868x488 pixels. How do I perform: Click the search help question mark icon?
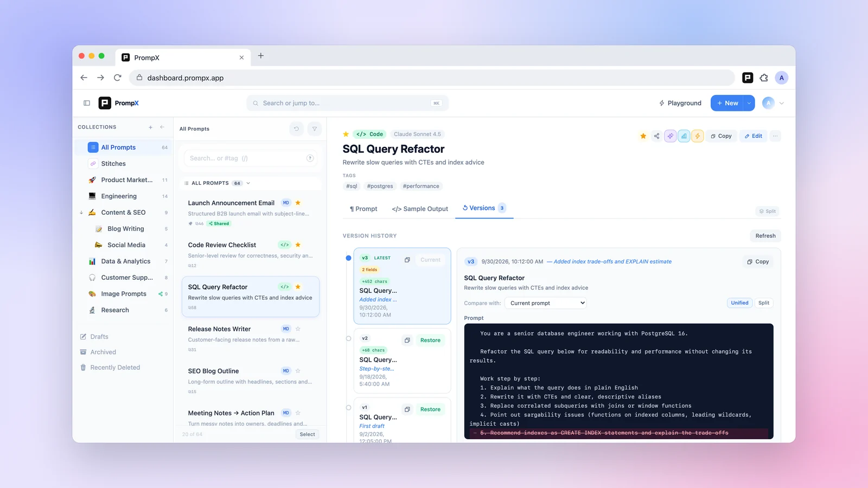(x=310, y=158)
